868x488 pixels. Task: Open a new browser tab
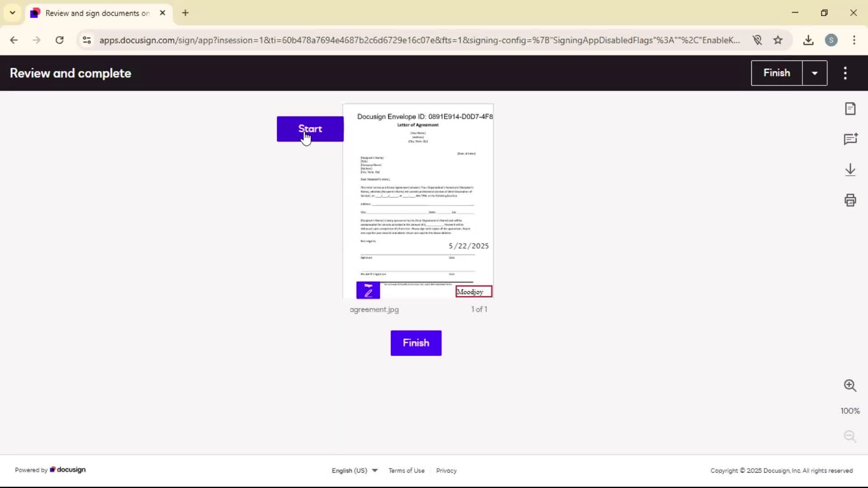pos(185,13)
